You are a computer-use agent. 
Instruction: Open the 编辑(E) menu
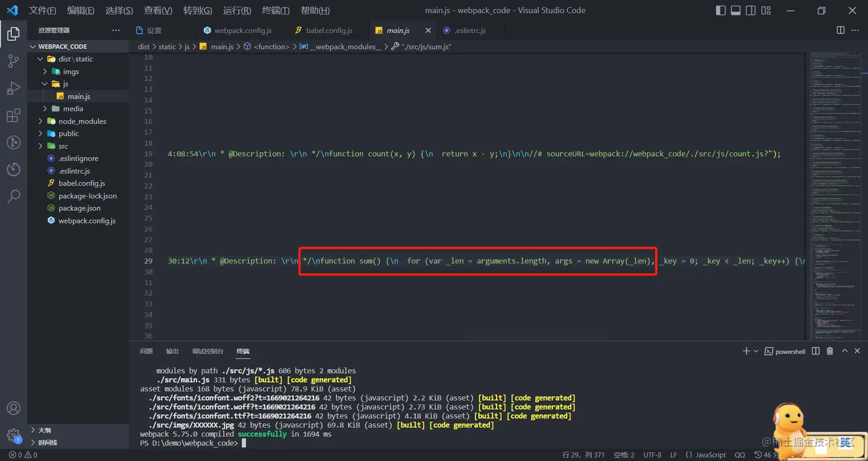[x=81, y=10]
